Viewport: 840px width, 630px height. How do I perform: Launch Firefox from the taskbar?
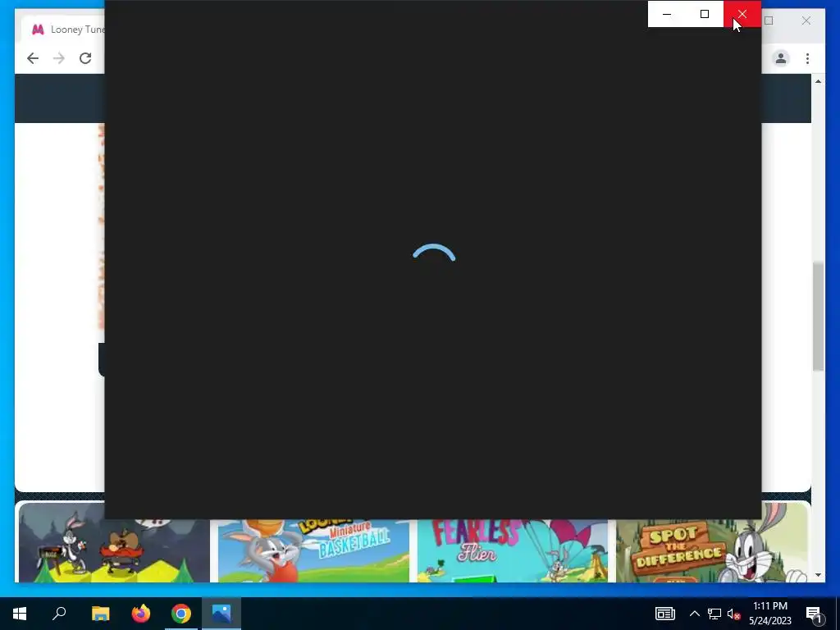pyautogui.click(x=141, y=614)
